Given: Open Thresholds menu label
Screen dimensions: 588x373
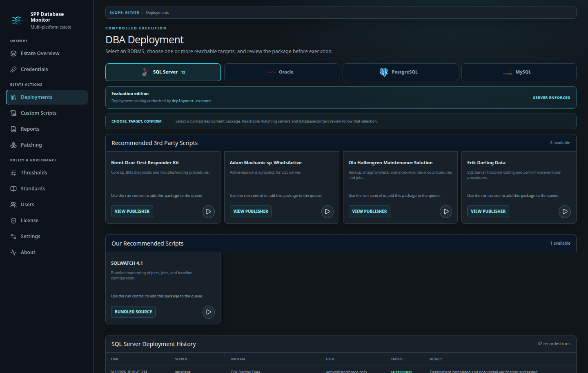Looking at the screenshot, I should point(34,173).
